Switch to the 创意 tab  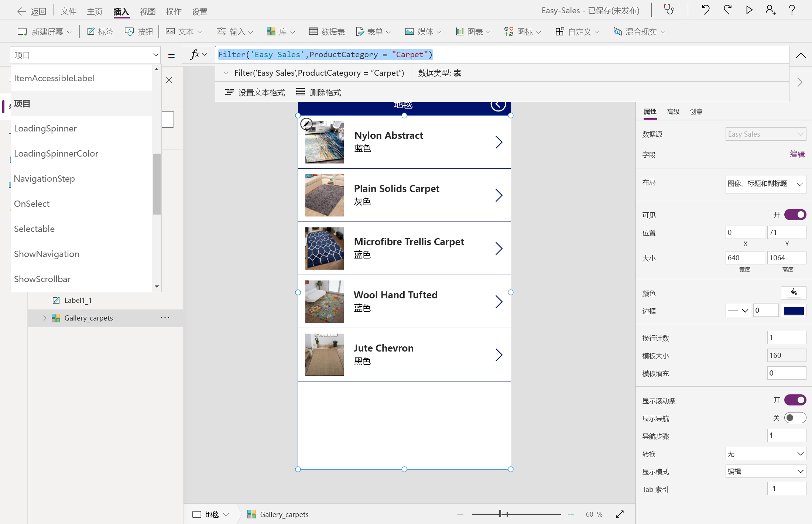pyautogui.click(x=696, y=112)
